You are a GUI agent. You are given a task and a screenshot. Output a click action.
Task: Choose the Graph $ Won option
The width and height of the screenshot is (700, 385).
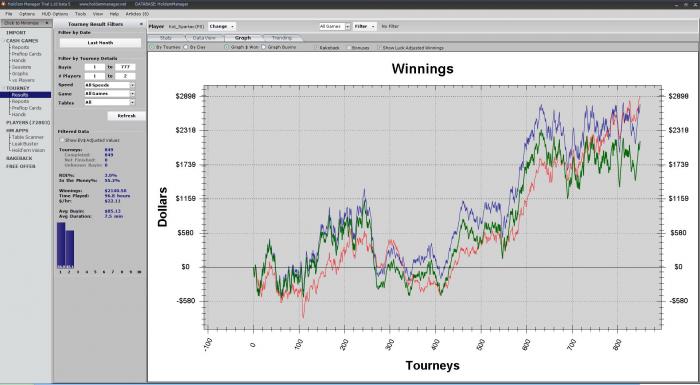click(x=226, y=47)
